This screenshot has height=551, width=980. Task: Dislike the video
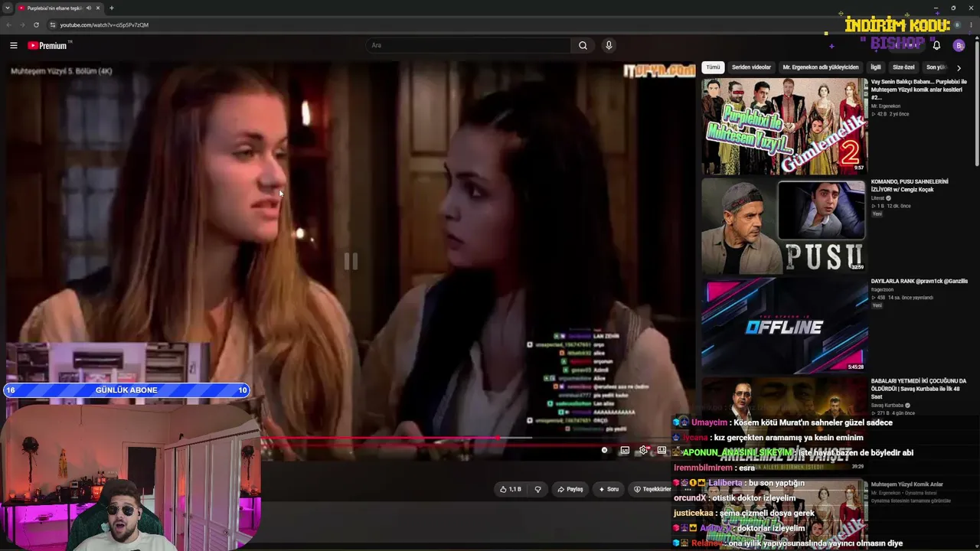pos(537,489)
